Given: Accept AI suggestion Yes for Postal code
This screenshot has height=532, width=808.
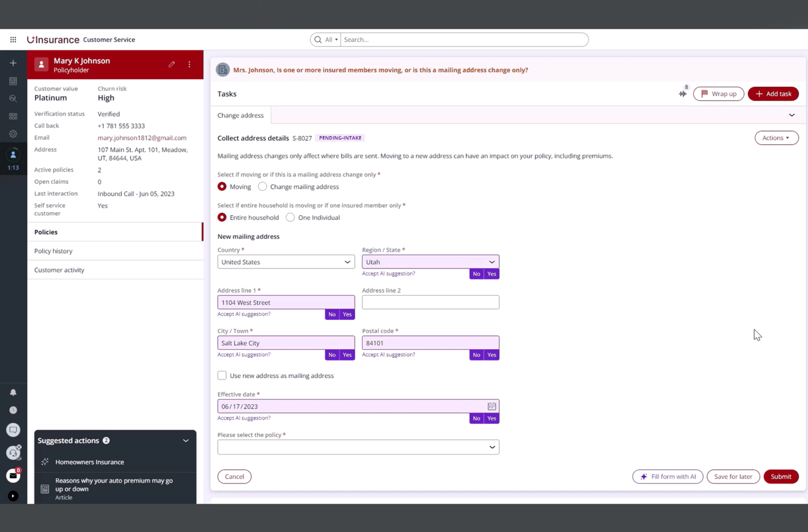Looking at the screenshot, I should click(492, 355).
